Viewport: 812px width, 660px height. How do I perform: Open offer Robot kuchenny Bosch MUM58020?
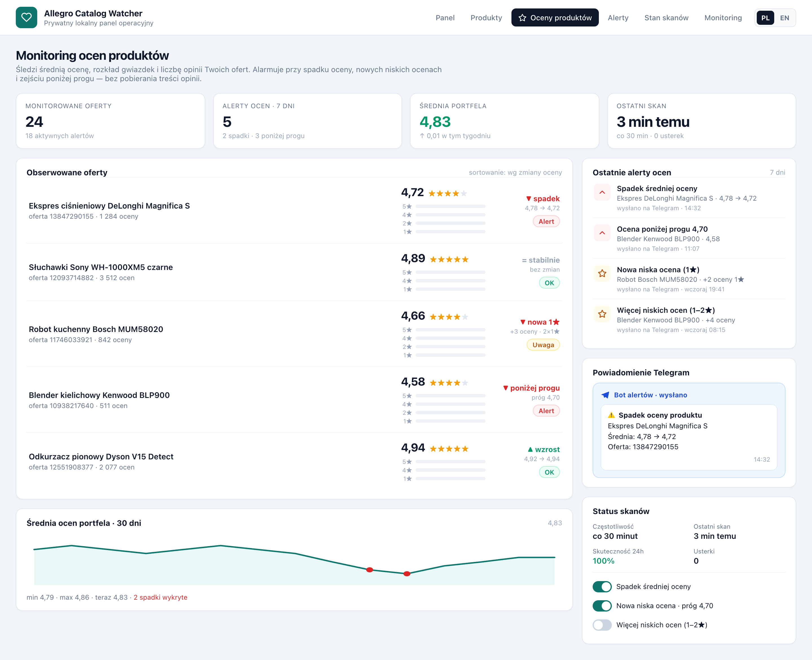coord(96,329)
